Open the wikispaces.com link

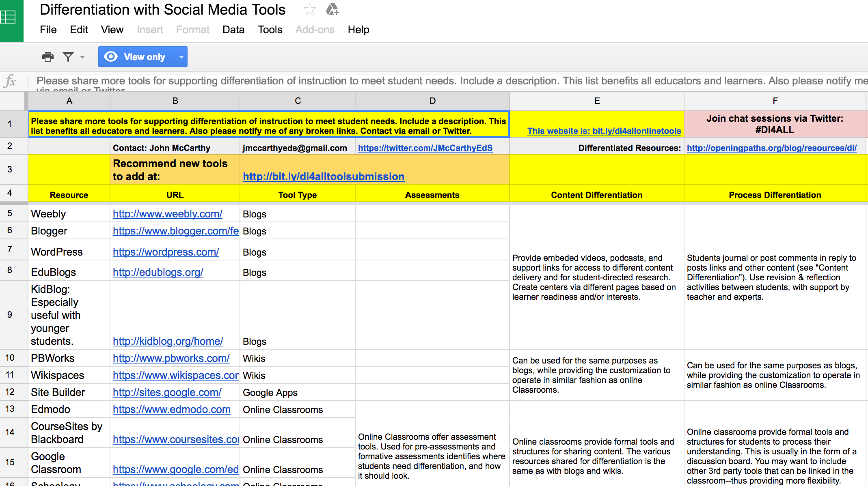click(176, 375)
